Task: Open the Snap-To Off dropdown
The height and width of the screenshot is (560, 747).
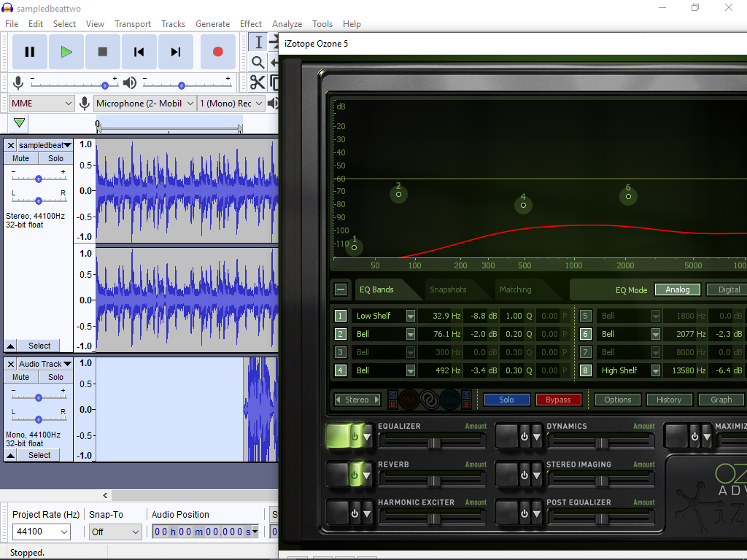Action: click(x=115, y=532)
